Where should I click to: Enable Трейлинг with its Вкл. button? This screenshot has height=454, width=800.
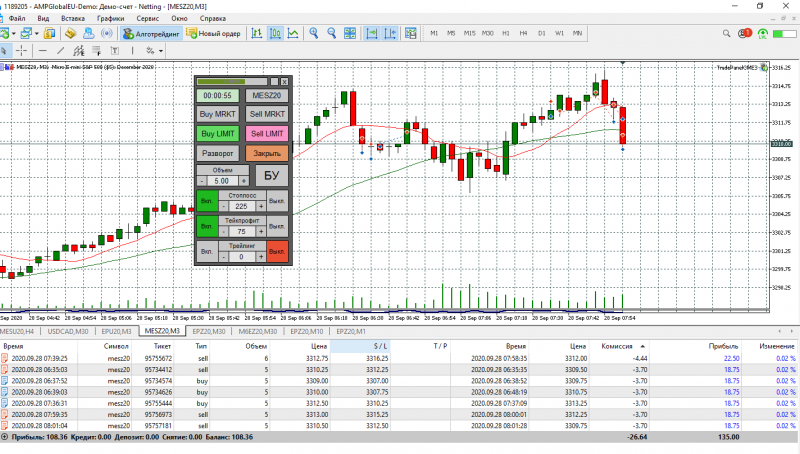click(x=207, y=251)
